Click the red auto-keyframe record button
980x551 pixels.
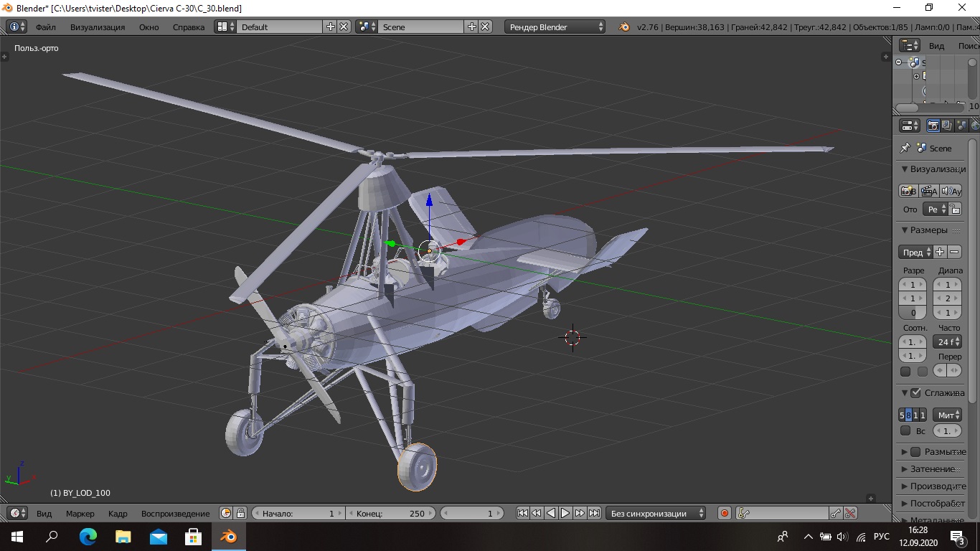pyautogui.click(x=725, y=513)
